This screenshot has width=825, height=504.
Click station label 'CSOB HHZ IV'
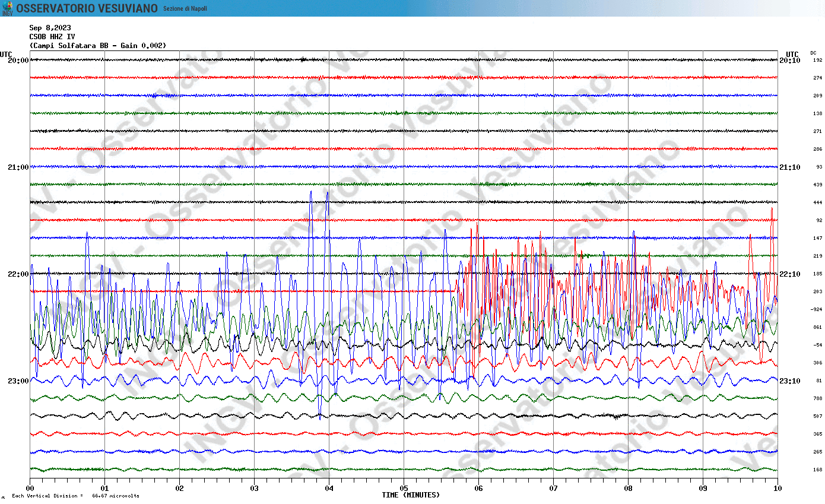(52, 37)
